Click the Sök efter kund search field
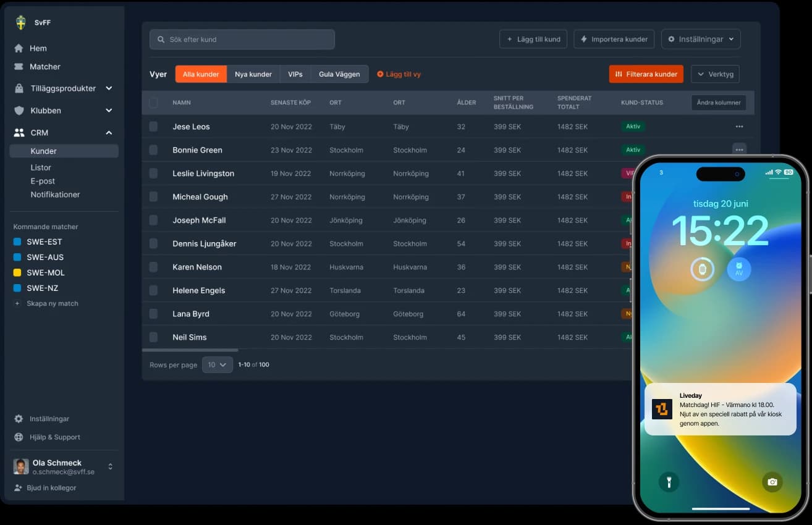This screenshot has width=812, height=525. (242, 40)
